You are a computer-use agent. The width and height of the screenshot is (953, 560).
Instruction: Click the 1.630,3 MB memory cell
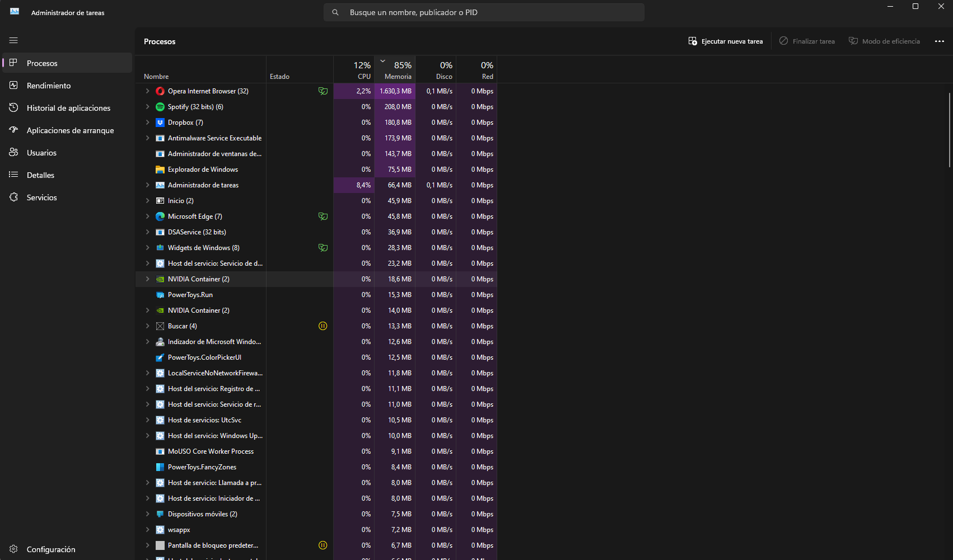(395, 91)
